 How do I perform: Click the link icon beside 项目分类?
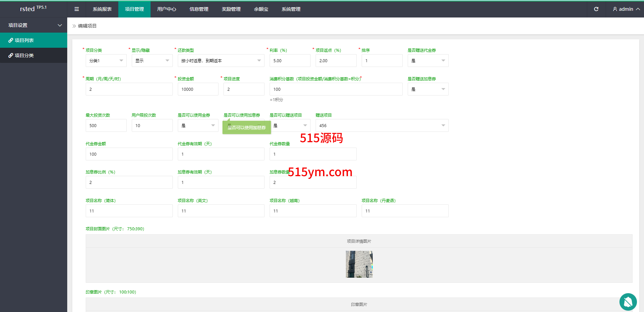[x=11, y=55]
